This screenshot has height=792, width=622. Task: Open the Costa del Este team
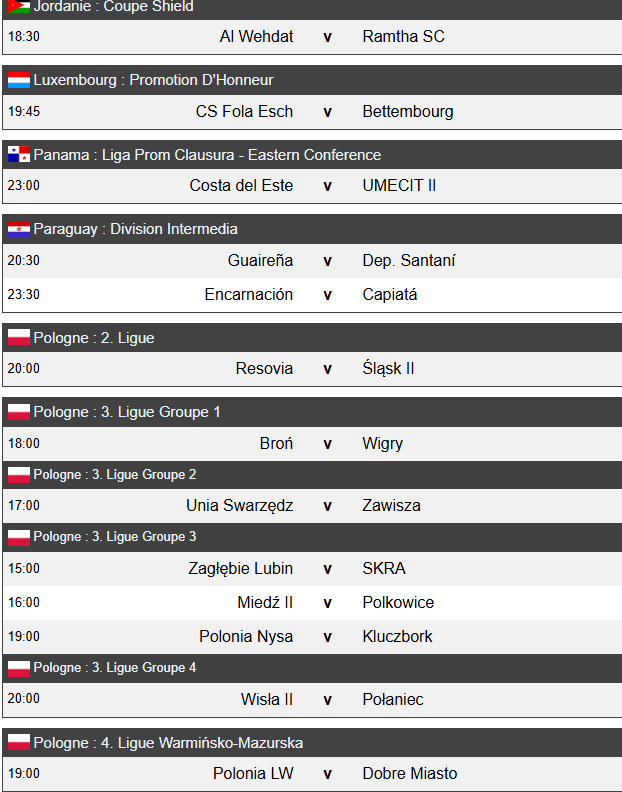click(x=241, y=185)
